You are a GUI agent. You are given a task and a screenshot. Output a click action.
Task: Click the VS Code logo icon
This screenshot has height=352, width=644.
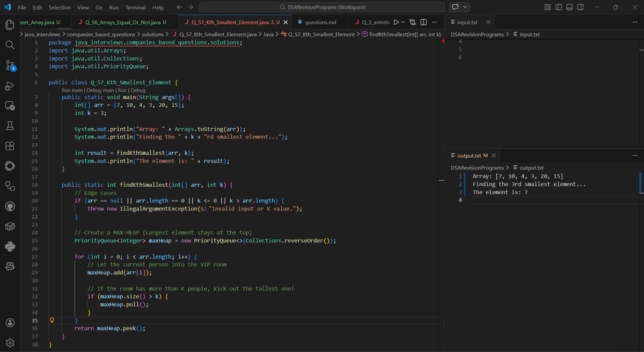tap(7, 8)
